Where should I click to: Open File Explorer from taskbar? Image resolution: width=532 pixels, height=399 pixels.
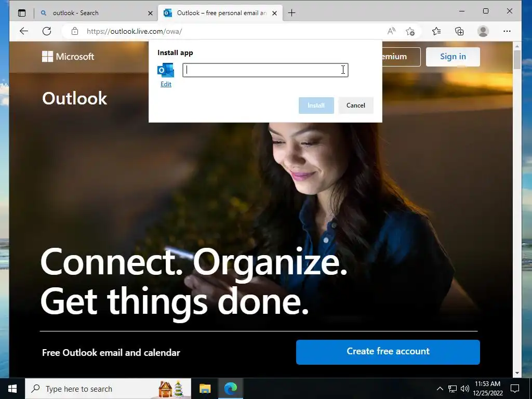coord(205,389)
